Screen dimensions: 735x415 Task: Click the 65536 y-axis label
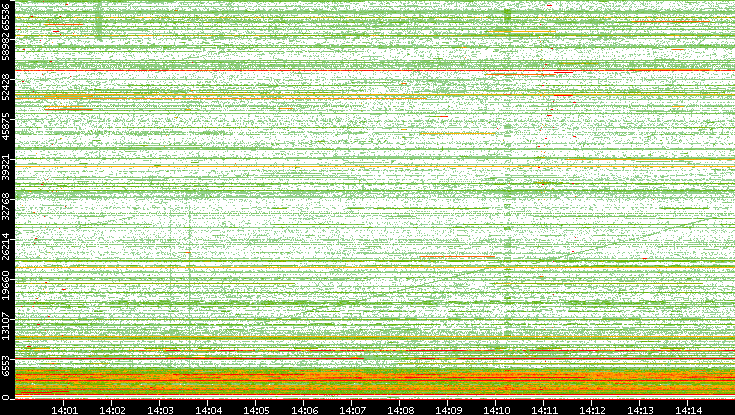[x=7, y=17]
